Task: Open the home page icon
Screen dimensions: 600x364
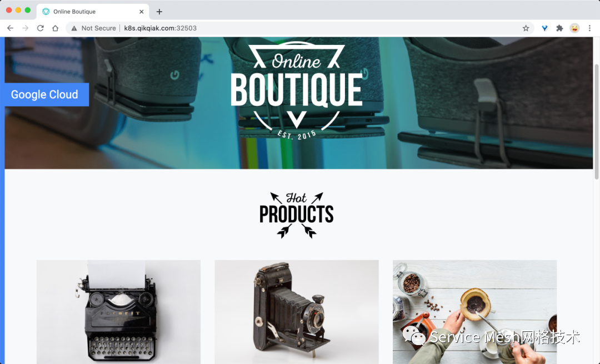Action: coord(55,28)
